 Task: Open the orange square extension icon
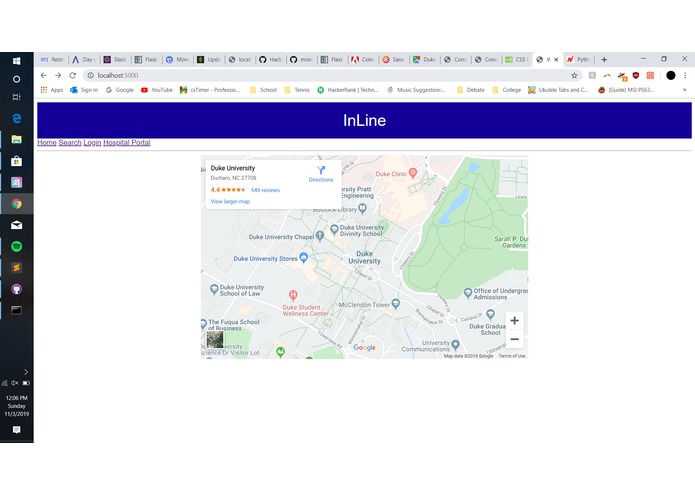pyautogui.click(x=650, y=75)
